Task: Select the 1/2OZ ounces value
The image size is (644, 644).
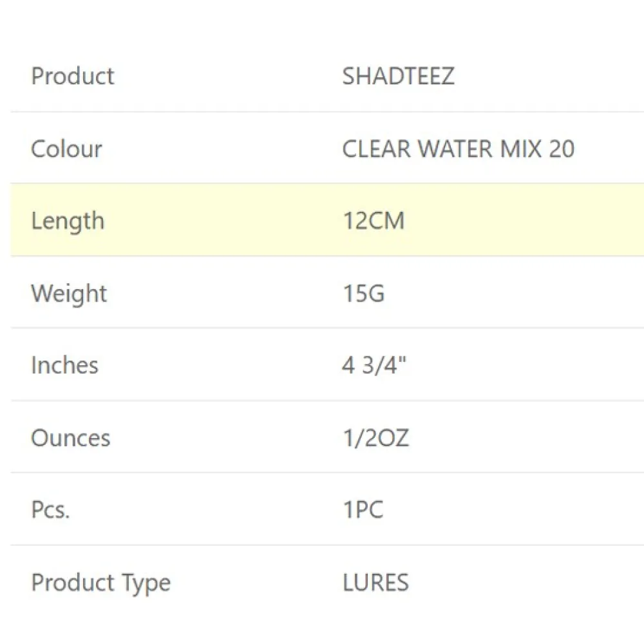Action: click(x=375, y=439)
